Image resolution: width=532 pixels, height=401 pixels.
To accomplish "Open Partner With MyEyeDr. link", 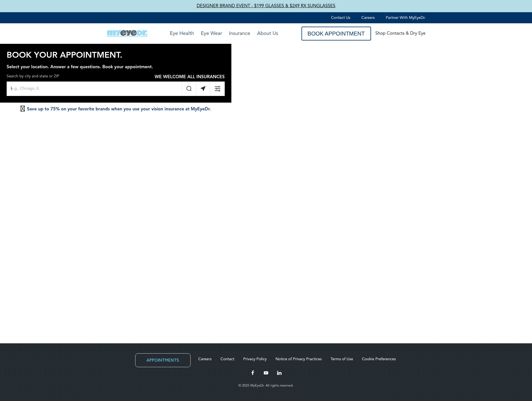I will tap(406, 17).
